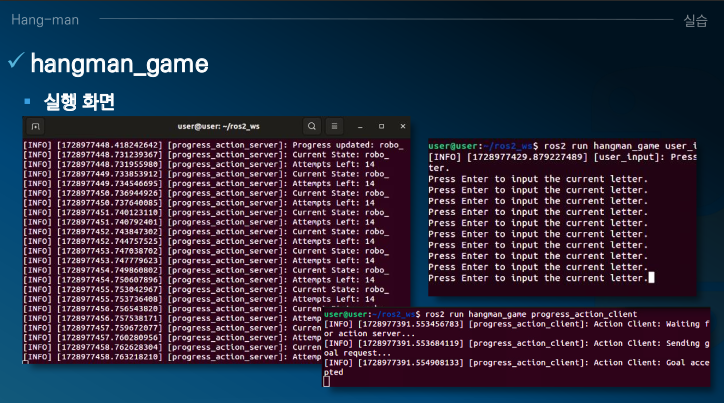
Task: Click the log line stamped 1728977448.731955980
Action: pyautogui.click(x=199, y=164)
